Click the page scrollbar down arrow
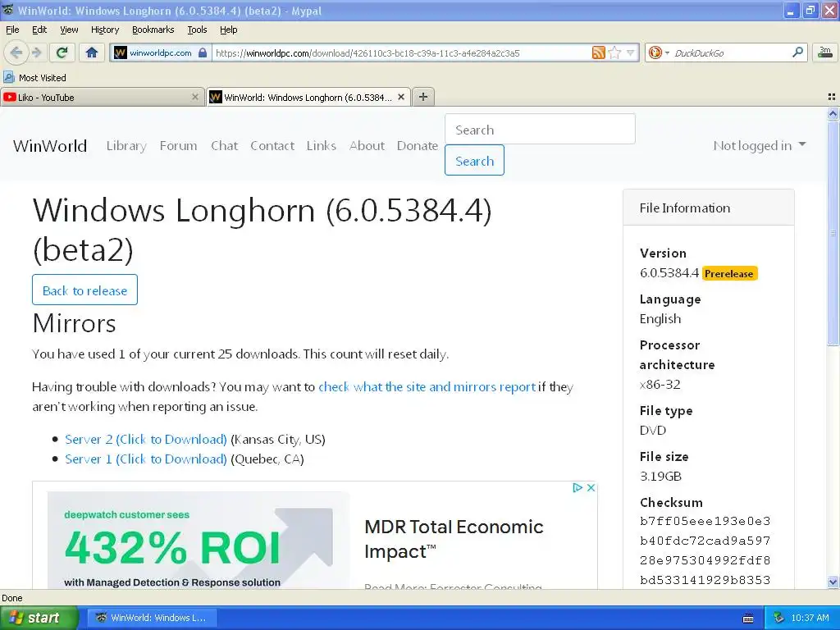The image size is (840, 630). pyautogui.click(x=833, y=582)
